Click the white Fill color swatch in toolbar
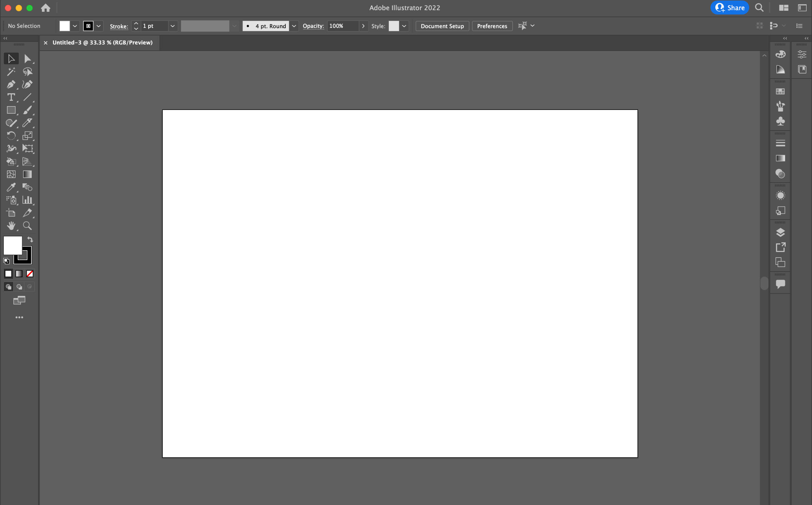The height and width of the screenshot is (505, 812). click(12, 245)
